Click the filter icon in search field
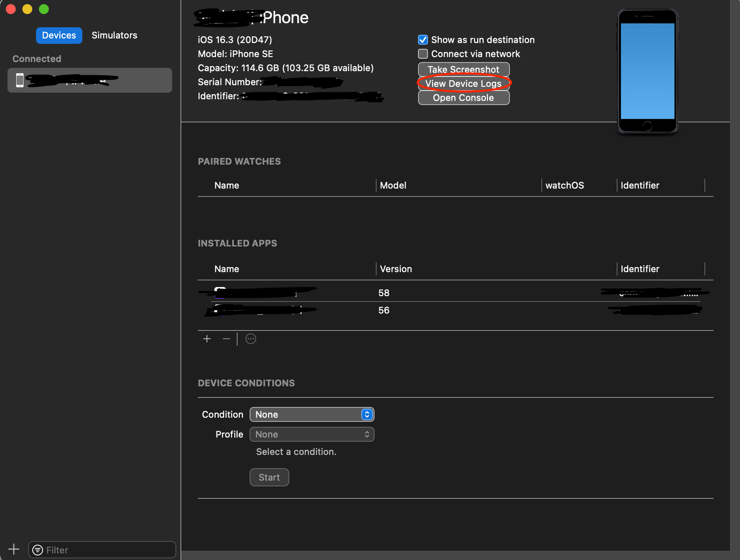740x560 pixels. [38, 550]
